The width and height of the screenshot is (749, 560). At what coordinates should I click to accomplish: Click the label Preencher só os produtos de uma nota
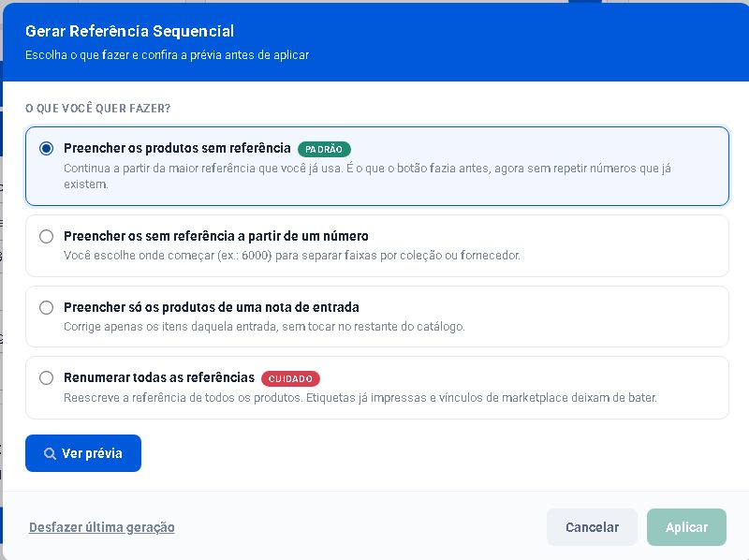[x=212, y=307]
